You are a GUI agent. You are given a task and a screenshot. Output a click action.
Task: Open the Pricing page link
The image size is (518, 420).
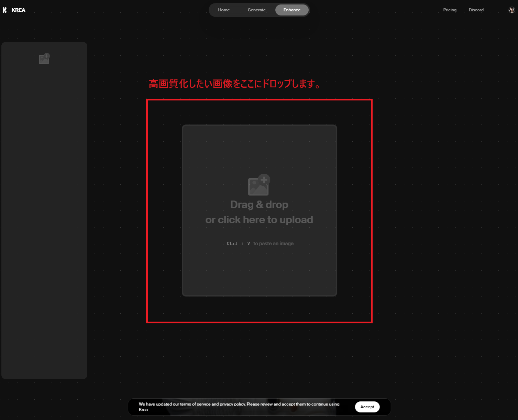click(x=450, y=10)
